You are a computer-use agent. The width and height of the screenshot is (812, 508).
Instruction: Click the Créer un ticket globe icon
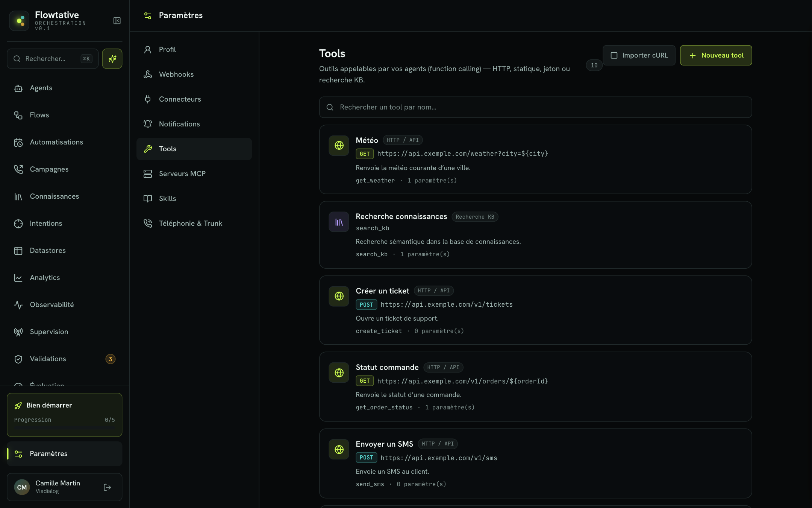[339, 296]
